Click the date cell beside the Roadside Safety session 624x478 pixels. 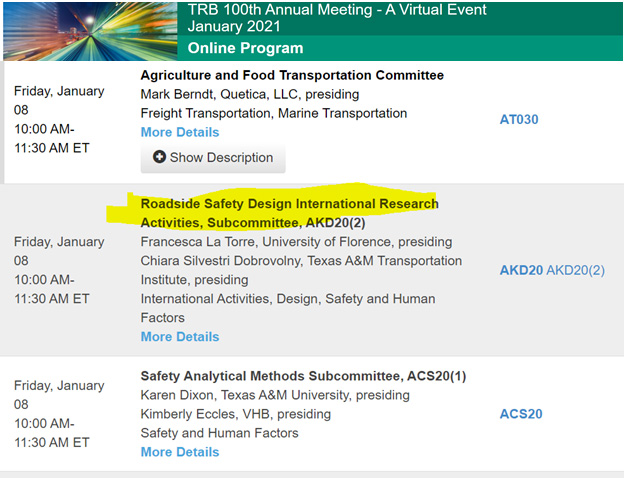tap(60, 270)
